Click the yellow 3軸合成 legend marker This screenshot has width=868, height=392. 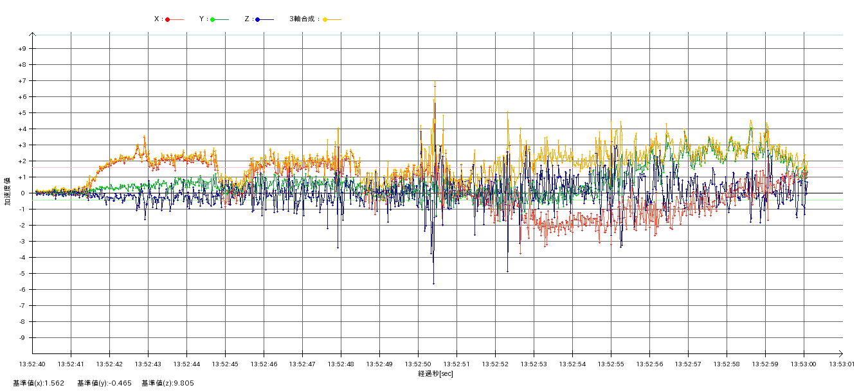(x=325, y=19)
